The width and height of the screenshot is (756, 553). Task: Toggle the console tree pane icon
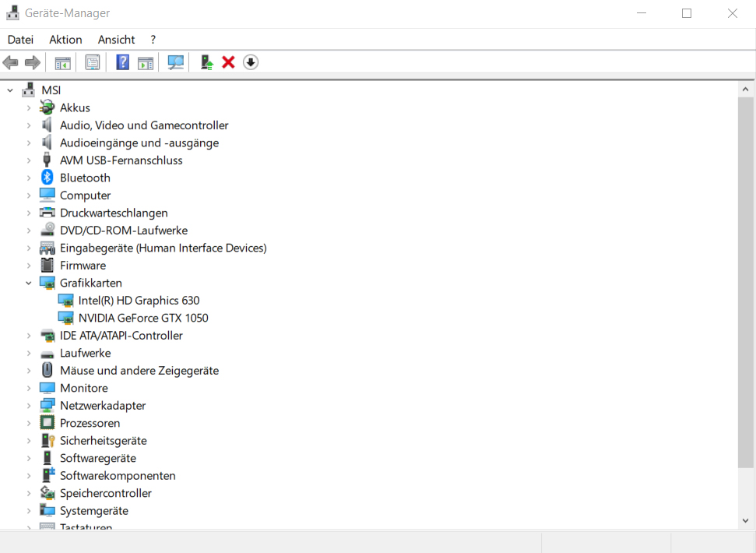[63, 62]
